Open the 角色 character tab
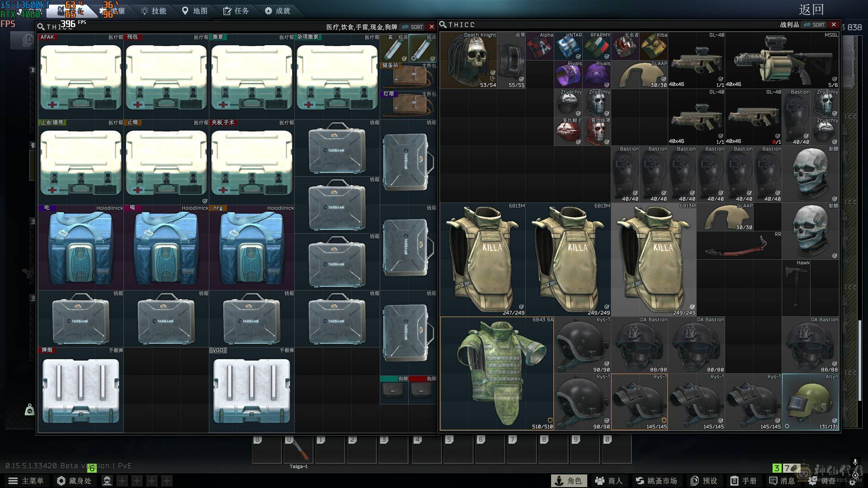The width and height of the screenshot is (868, 488). (x=569, y=481)
